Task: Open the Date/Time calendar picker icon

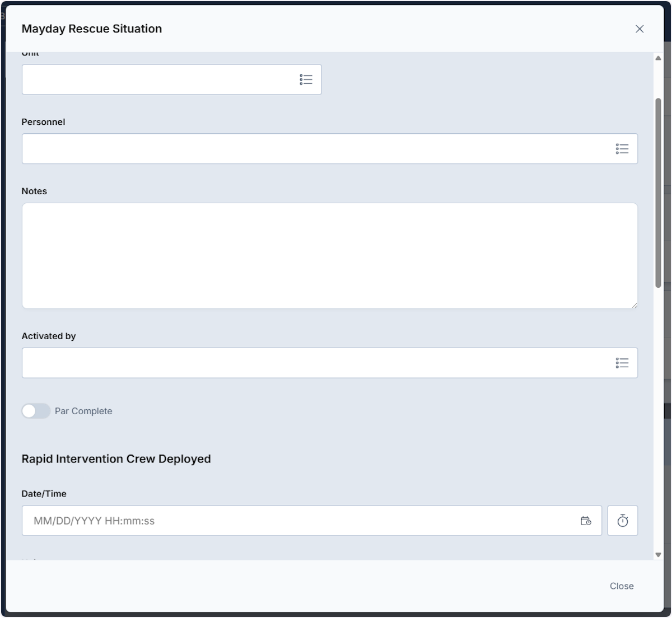Action: click(586, 521)
